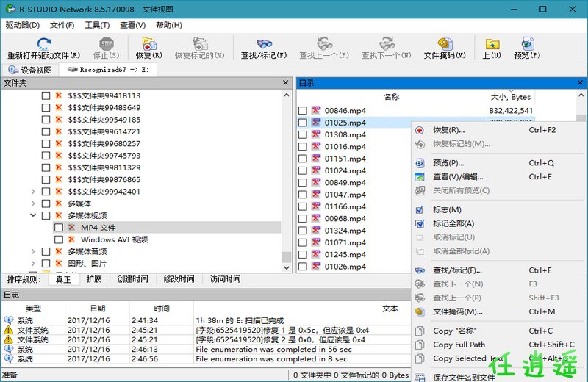Click context menu Preview eye icon
This screenshot has height=382, width=588.
(420, 163)
